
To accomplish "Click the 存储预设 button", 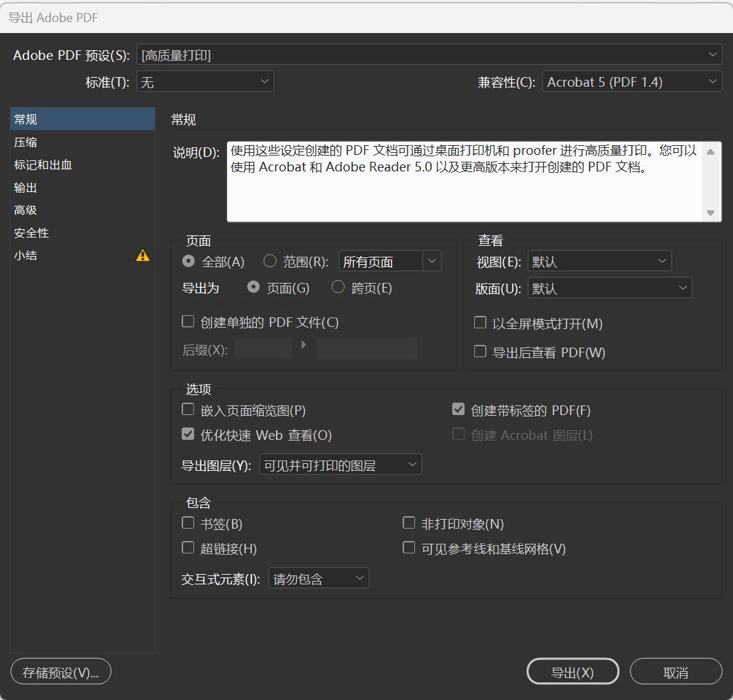I will [x=61, y=672].
